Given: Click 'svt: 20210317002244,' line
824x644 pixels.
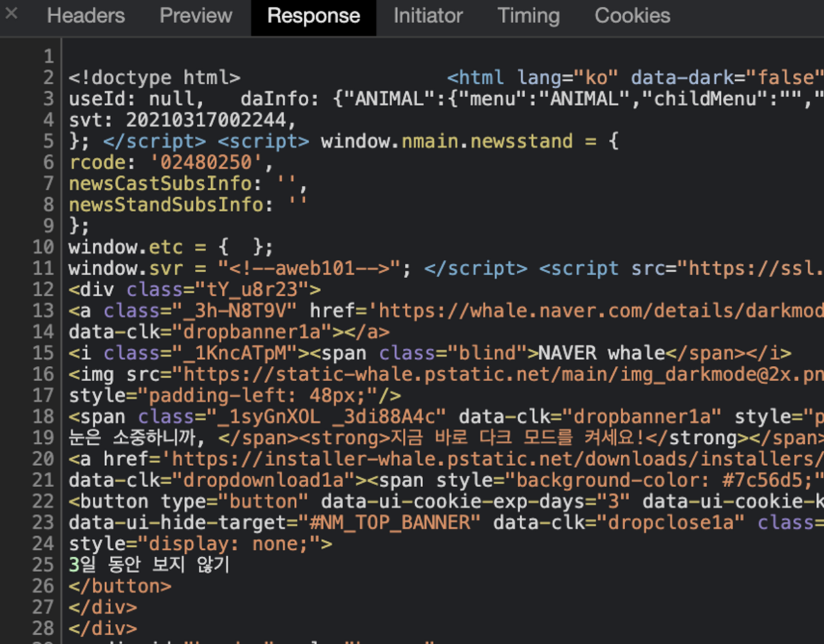Looking at the screenshot, I should click(x=183, y=120).
